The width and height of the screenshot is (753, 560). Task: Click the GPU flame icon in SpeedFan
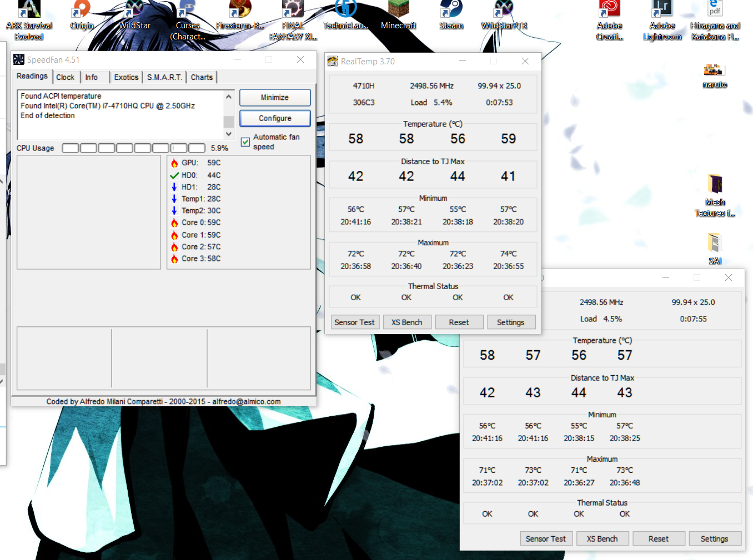coord(174,163)
